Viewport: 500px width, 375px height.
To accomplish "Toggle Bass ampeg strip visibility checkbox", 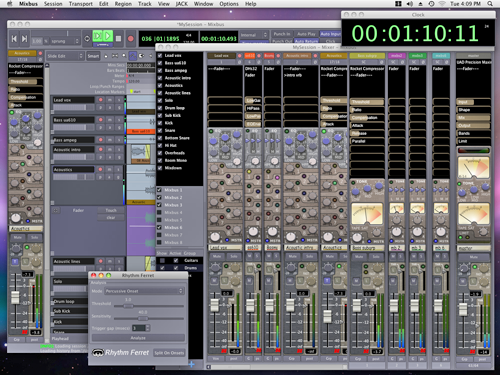I will 160,70.
